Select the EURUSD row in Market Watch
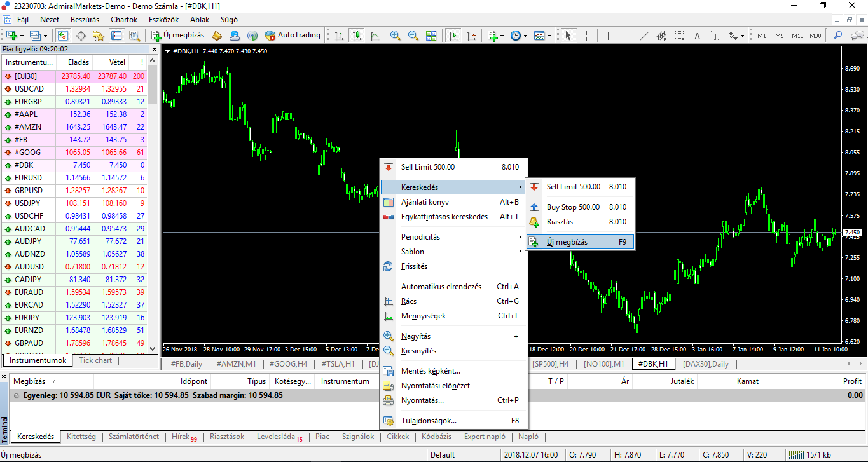This screenshot has height=462, width=868. (74, 178)
